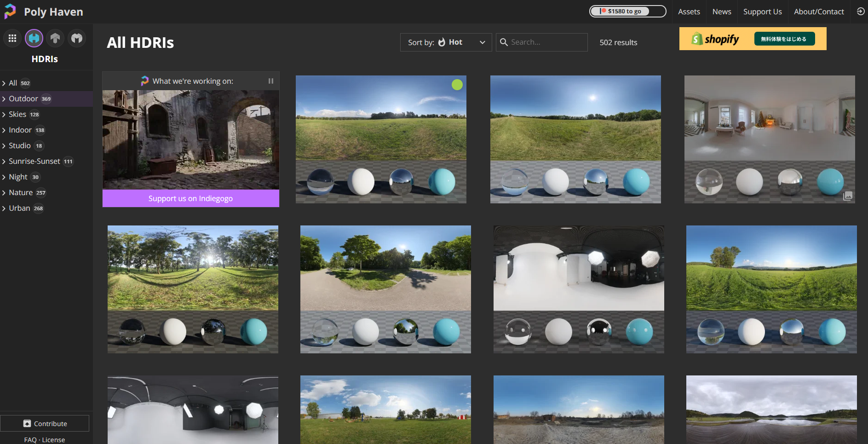Open the parking road with tree HDRI
The width and height of the screenshot is (868, 444).
coord(385,289)
